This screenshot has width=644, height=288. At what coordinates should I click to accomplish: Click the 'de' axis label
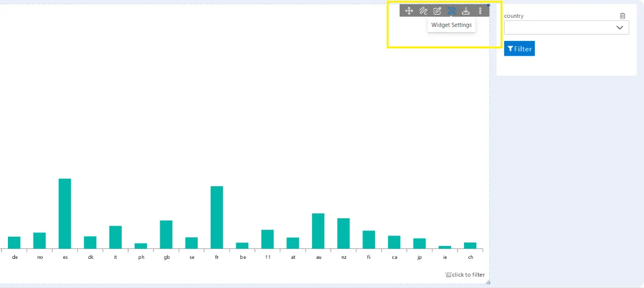[x=15, y=257]
